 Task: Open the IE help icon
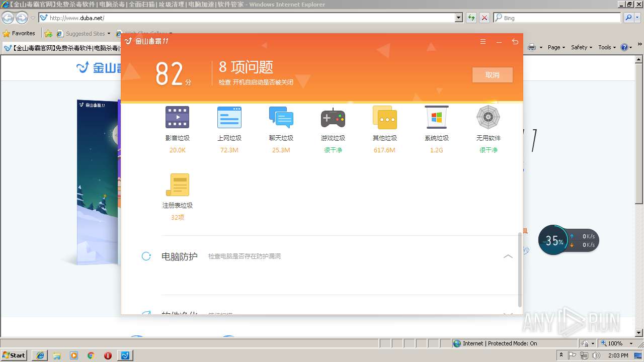(624, 47)
